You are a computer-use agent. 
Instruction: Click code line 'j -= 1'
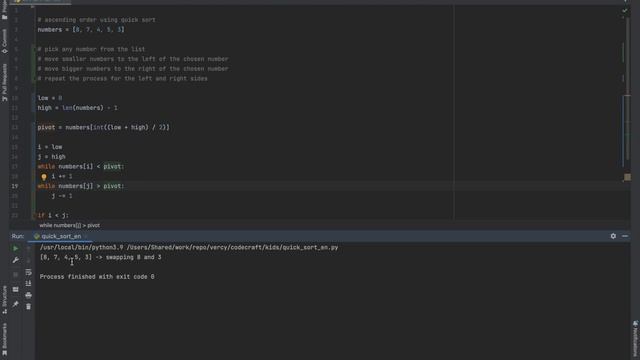click(x=62, y=196)
